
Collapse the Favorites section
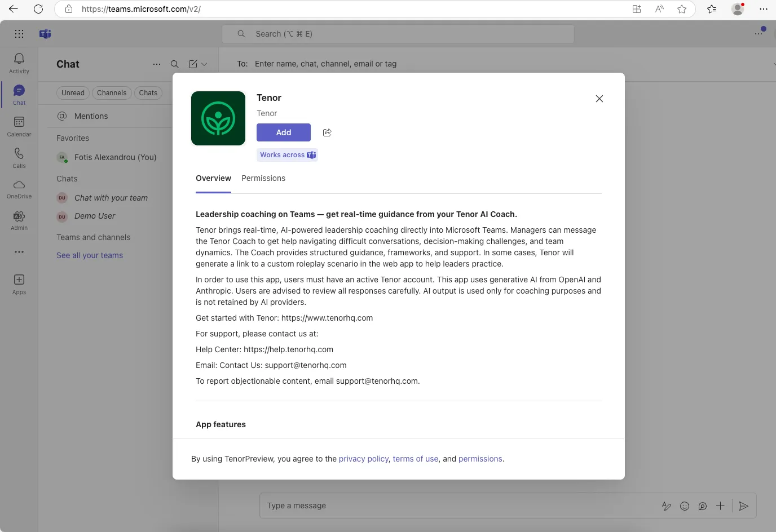(73, 138)
